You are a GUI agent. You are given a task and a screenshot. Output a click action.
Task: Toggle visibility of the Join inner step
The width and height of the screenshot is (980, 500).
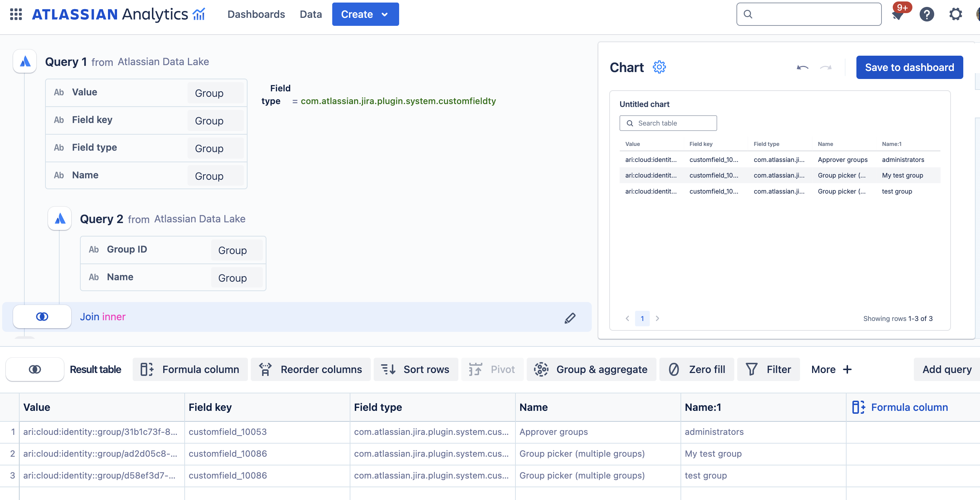coord(42,316)
